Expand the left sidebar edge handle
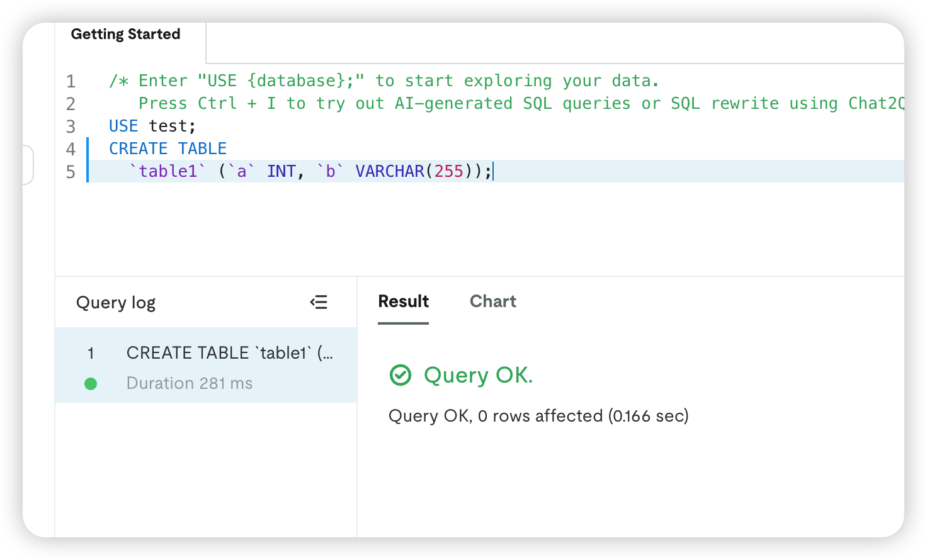The height and width of the screenshot is (560, 927). click(28, 165)
